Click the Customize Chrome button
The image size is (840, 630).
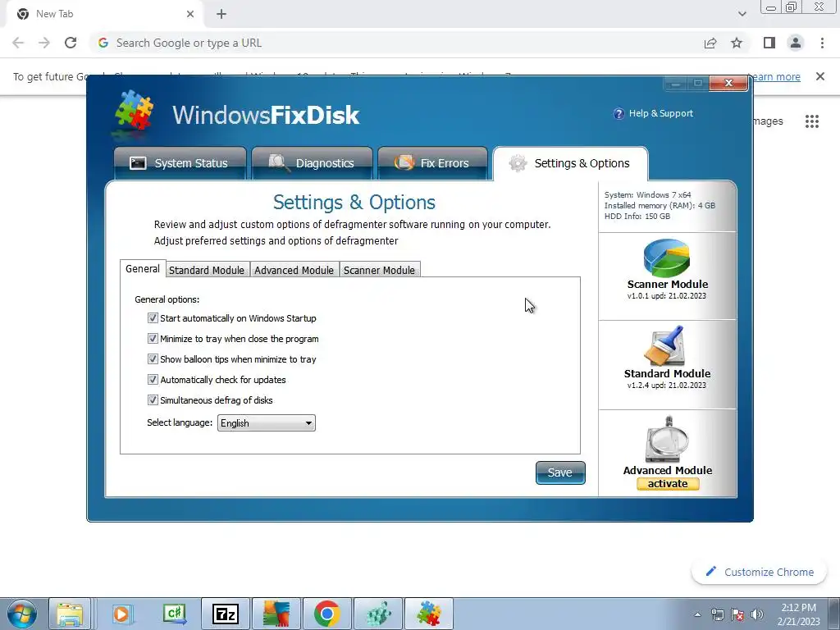click(x=760, y=572)
